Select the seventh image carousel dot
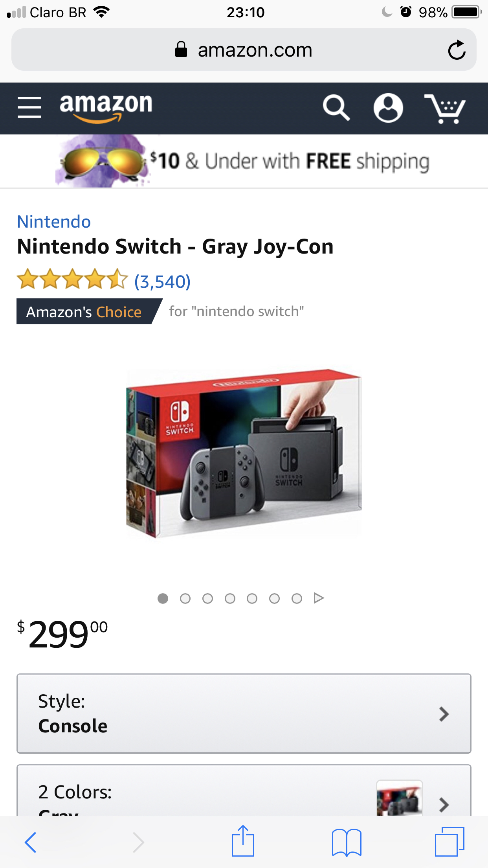 pos(297,598)
